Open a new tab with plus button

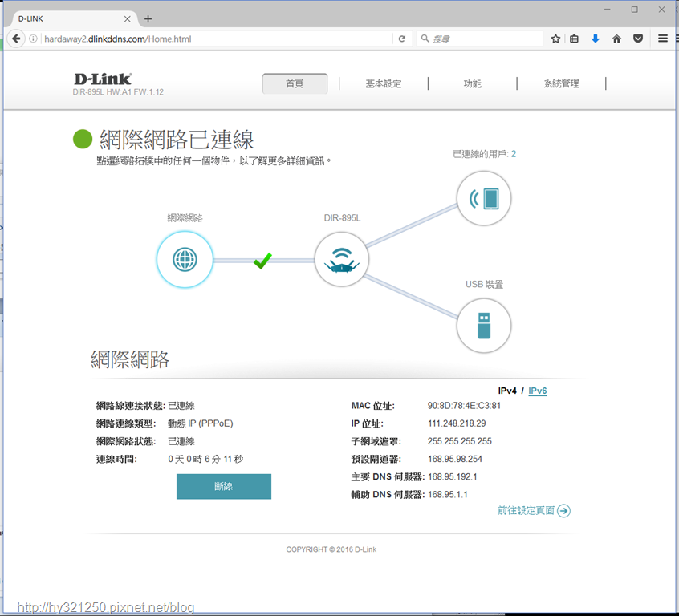148,19
